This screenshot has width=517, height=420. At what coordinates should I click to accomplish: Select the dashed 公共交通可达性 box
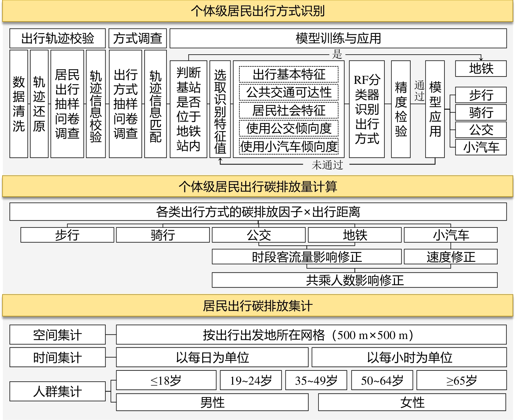click(289, 92)
